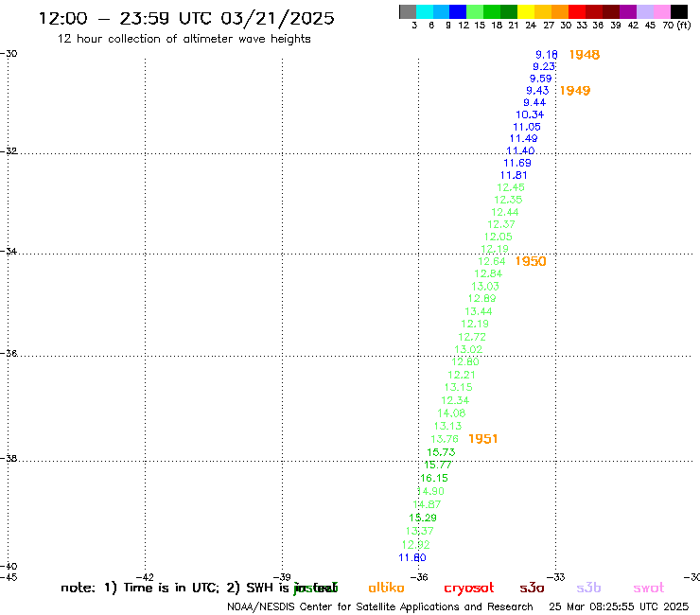The height and width of the screenshot is (615, 700).
Task: Click the cryosat satellite legend label
Action: (469, 589)
